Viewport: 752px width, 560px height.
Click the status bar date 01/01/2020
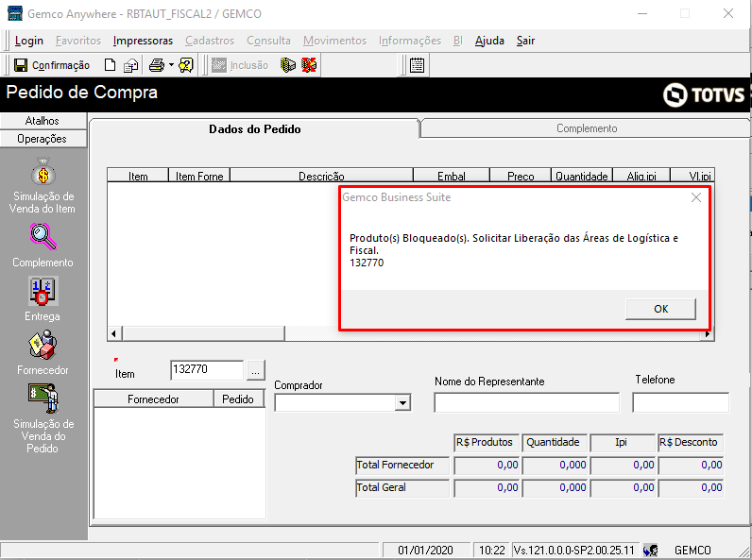(x=425, y=550)
